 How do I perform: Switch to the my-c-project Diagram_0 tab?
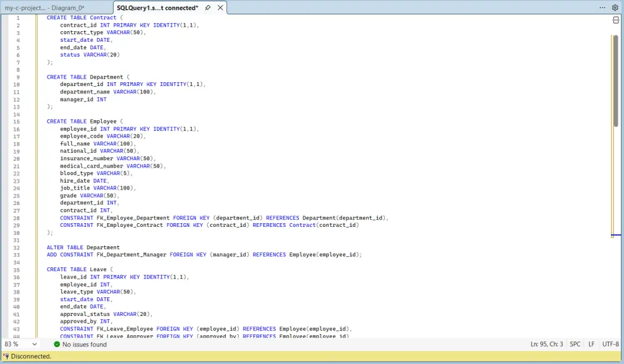pyautogui.click(x=44, y=7)
